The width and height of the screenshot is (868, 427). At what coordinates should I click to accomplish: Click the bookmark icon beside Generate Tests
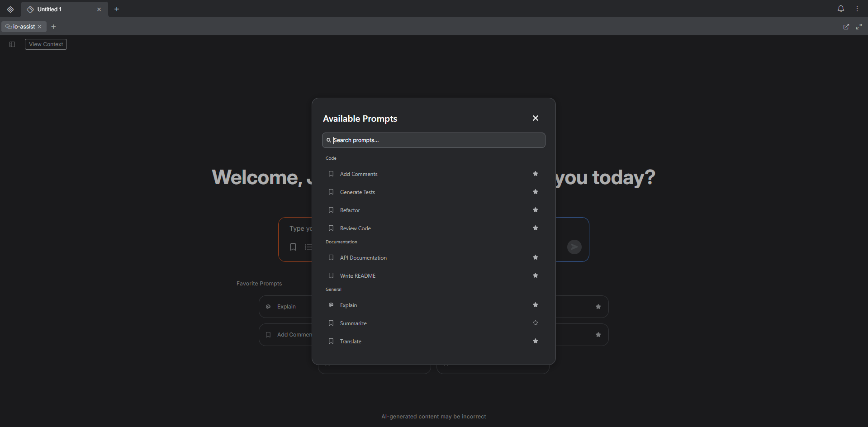(331, 192)
